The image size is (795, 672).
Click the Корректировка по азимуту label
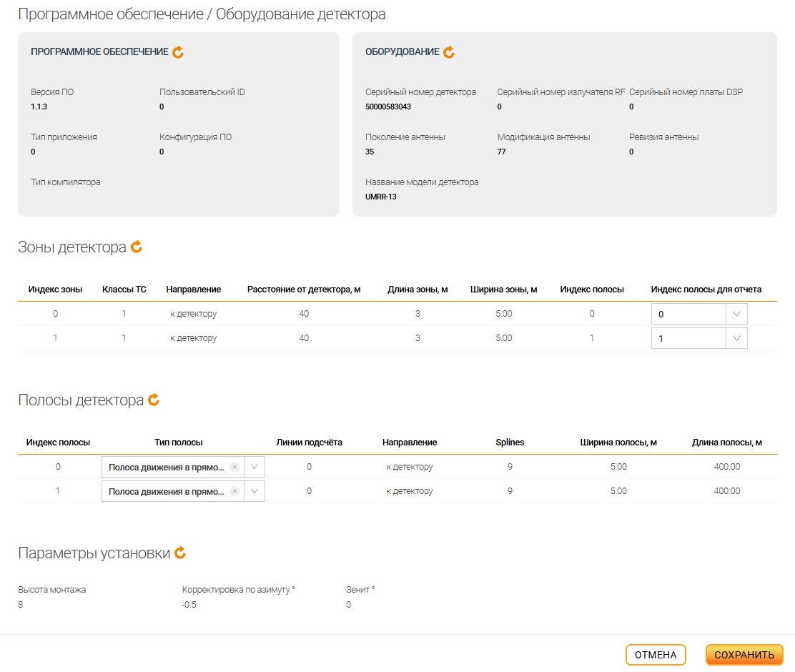tap(238, 589)
